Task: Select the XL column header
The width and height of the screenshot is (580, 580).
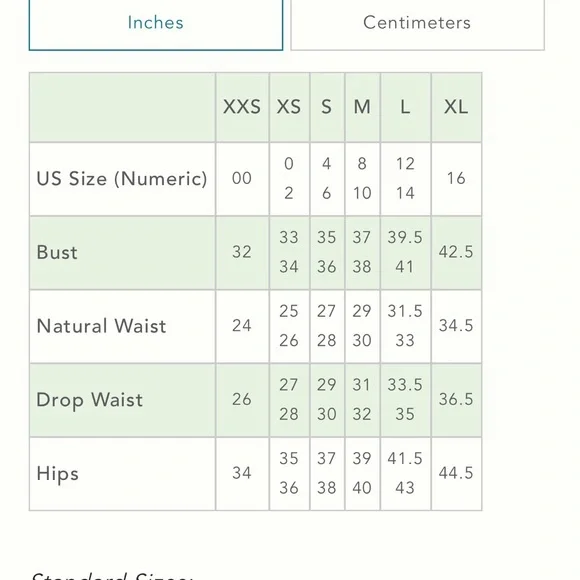Action: pyautogui.click(x=456, y=107)
